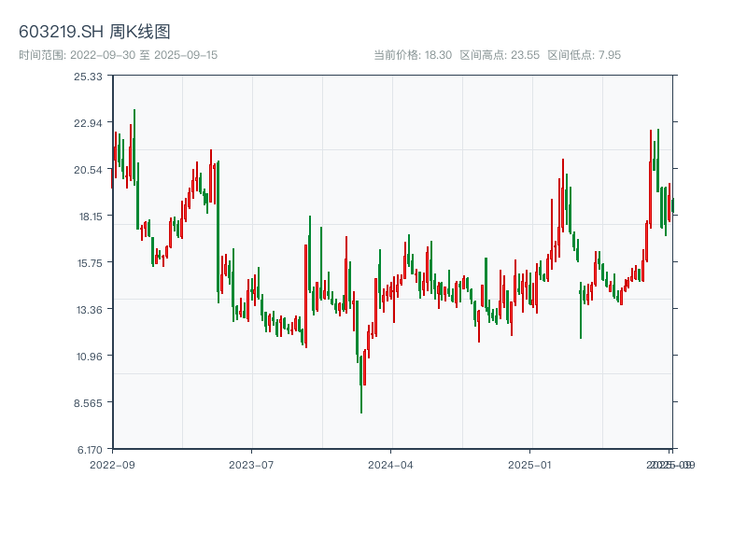Image resolution: width=747 pixels, height=560 pixels.
Task: Click the chart title 603219.SH 周K线图
Action: coord(94,32)
